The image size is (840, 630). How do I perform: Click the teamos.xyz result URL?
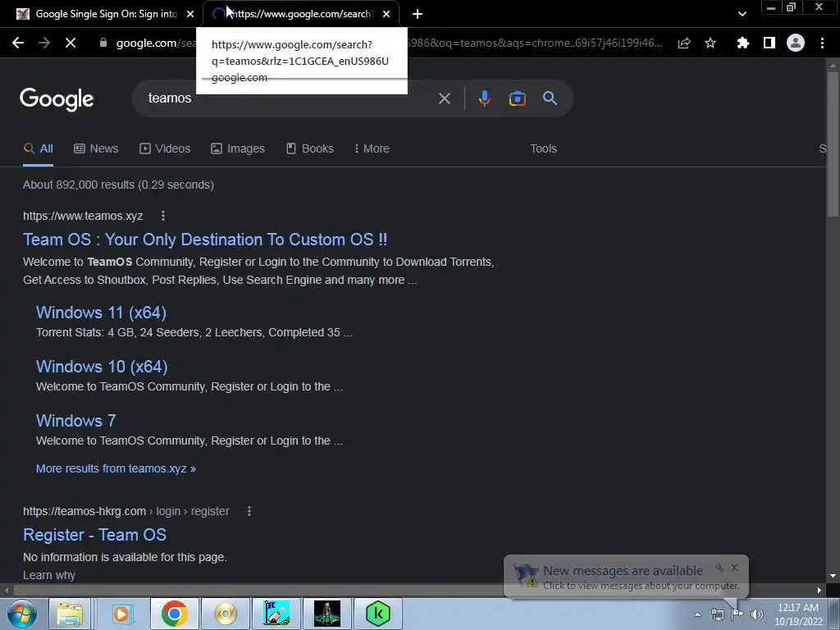[83, 216]
